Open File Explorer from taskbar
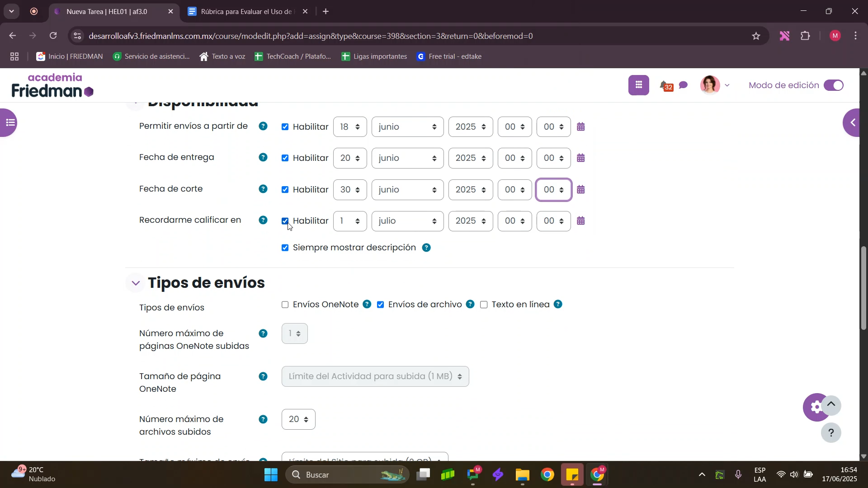 click(x=522, y=475)
